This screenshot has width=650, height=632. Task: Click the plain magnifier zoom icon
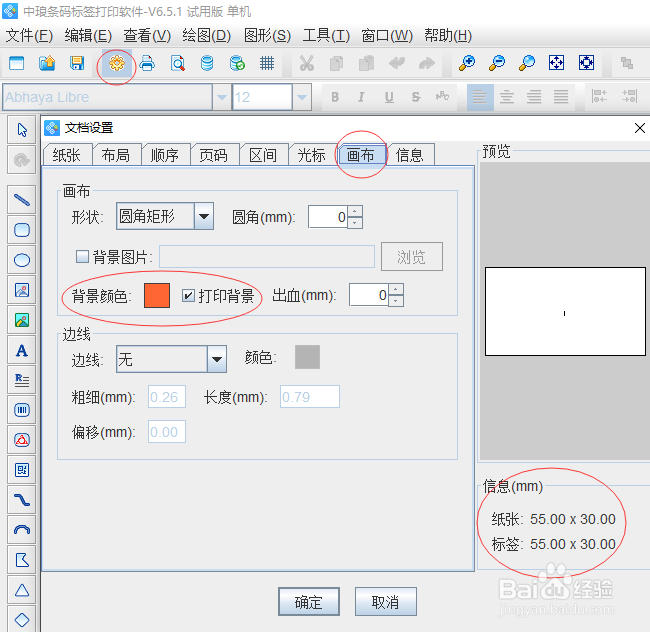click(x=527, y=63)
